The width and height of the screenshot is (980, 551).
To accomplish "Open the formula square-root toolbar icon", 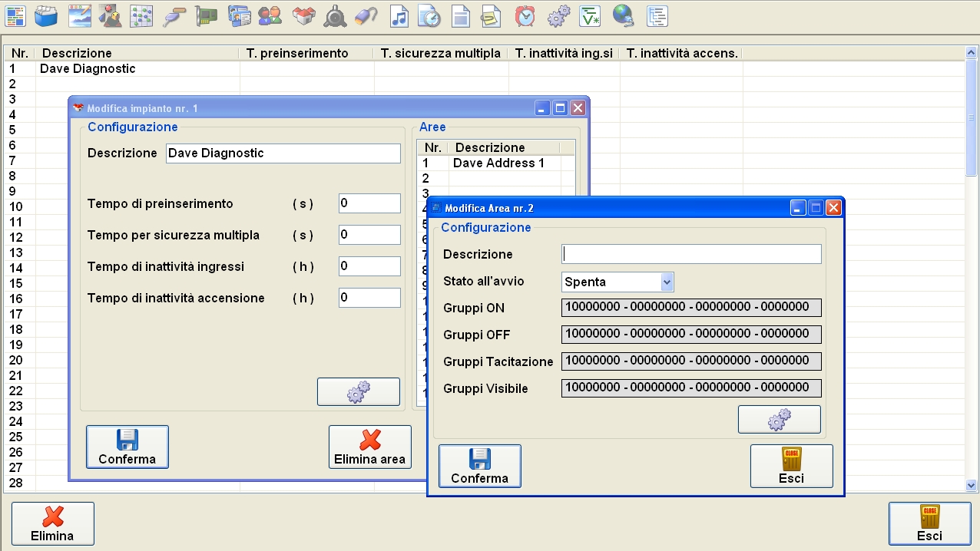I will coord(590,16).
